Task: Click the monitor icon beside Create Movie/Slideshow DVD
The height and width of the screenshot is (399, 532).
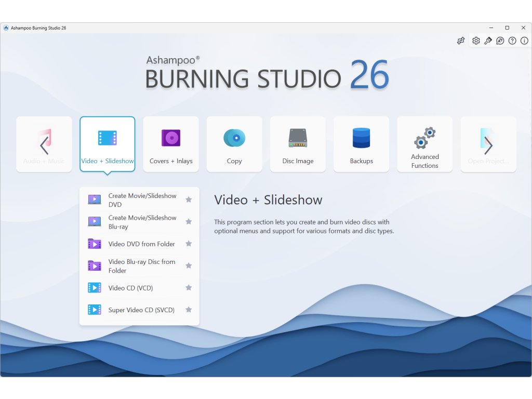Action: (x=95, y=199)
